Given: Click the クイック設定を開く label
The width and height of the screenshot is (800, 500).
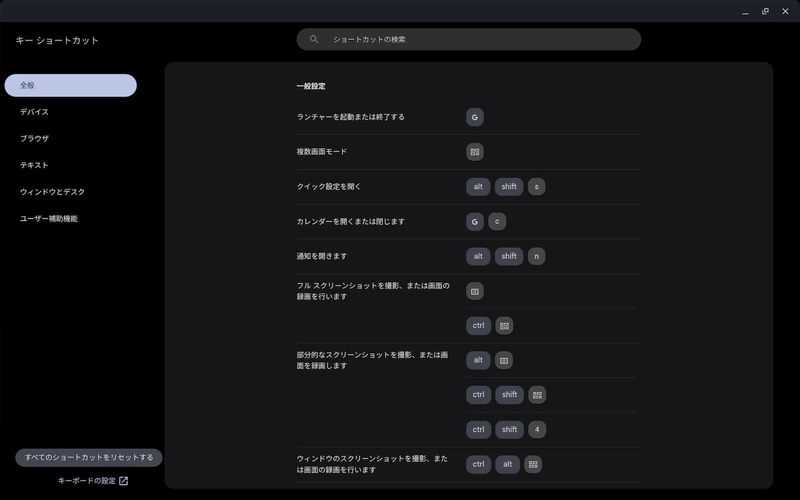Looking at the screenshot, I should (x=329, y=187).
